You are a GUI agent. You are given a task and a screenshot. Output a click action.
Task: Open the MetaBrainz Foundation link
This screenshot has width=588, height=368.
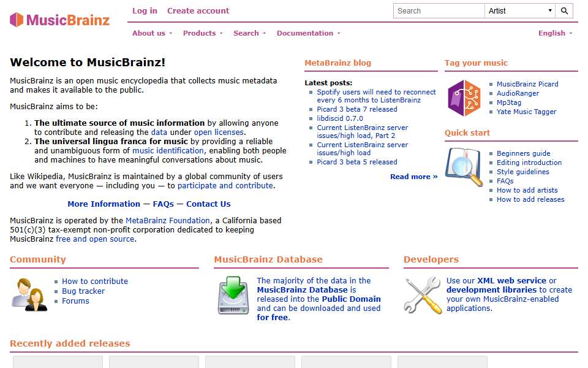click(168, 220)
